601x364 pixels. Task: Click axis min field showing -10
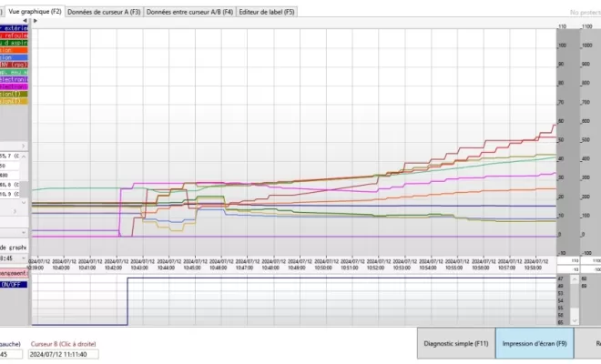(567, 269)
